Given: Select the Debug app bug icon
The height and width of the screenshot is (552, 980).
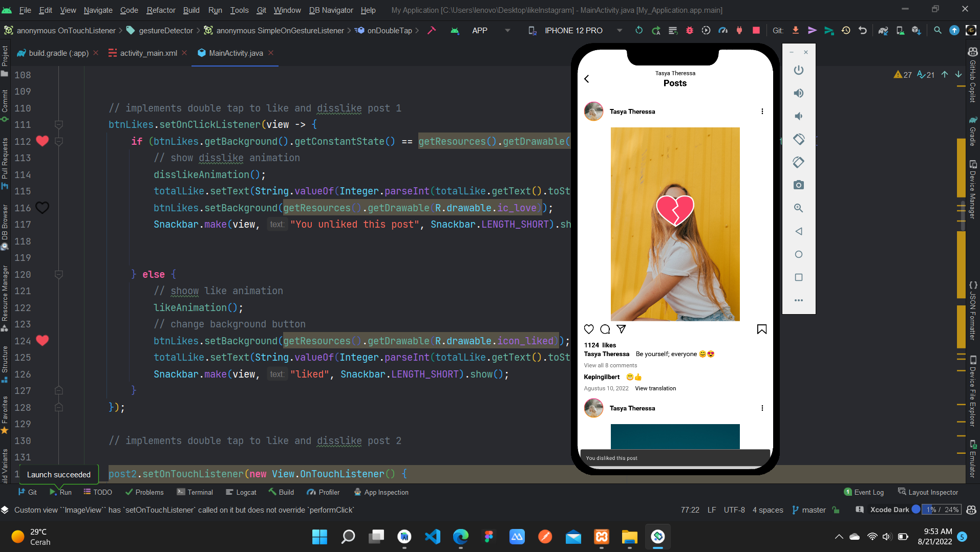Looking at the screenshot, I should [690, 30].
